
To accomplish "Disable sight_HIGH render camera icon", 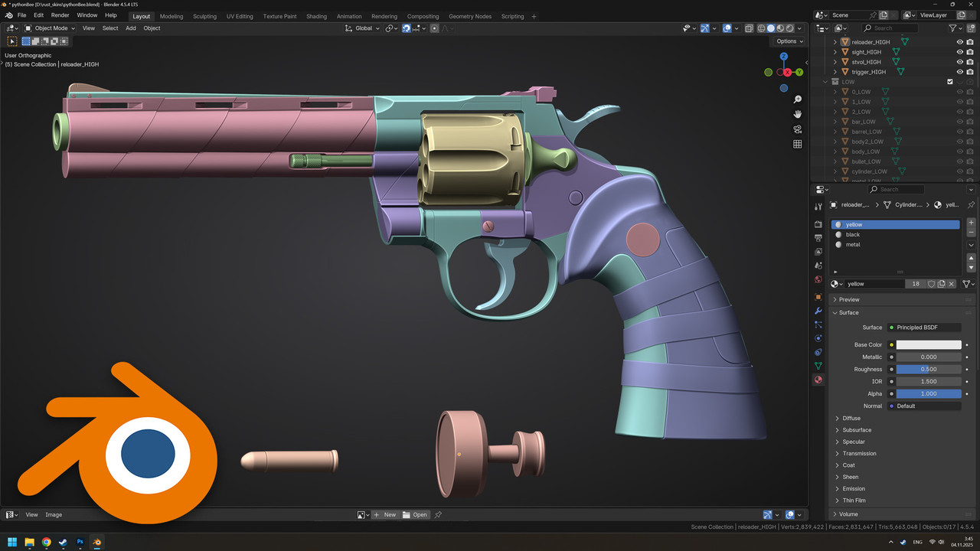I will [970, 52].
